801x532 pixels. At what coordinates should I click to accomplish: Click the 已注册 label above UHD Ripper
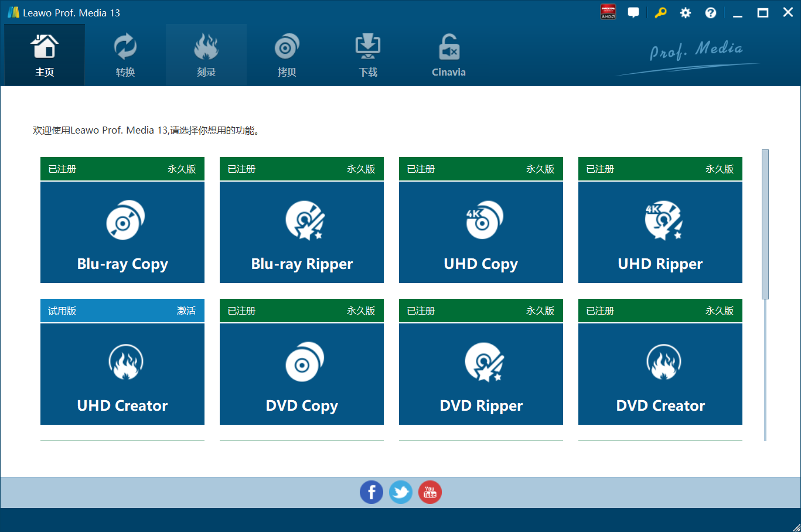[600, 169]
